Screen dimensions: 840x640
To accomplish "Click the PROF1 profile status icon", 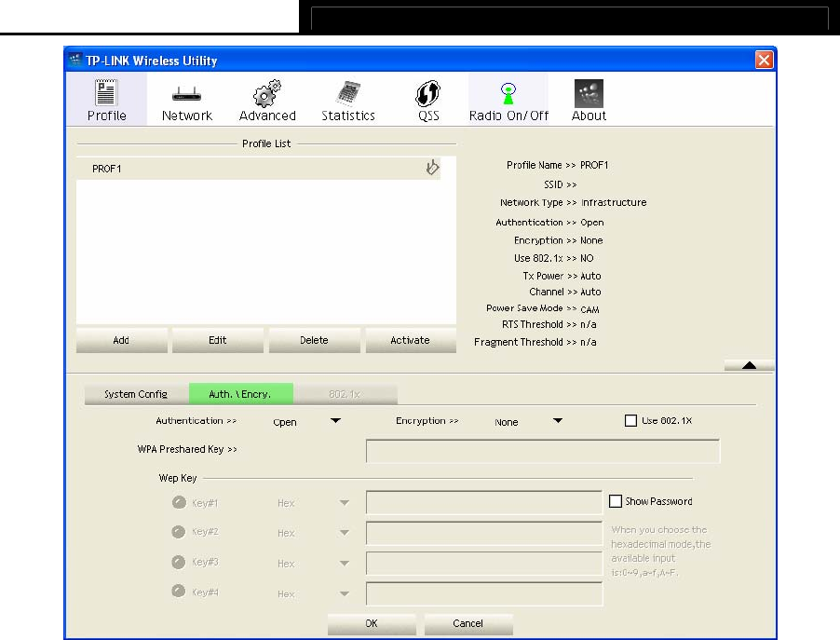I will [432, 169].
